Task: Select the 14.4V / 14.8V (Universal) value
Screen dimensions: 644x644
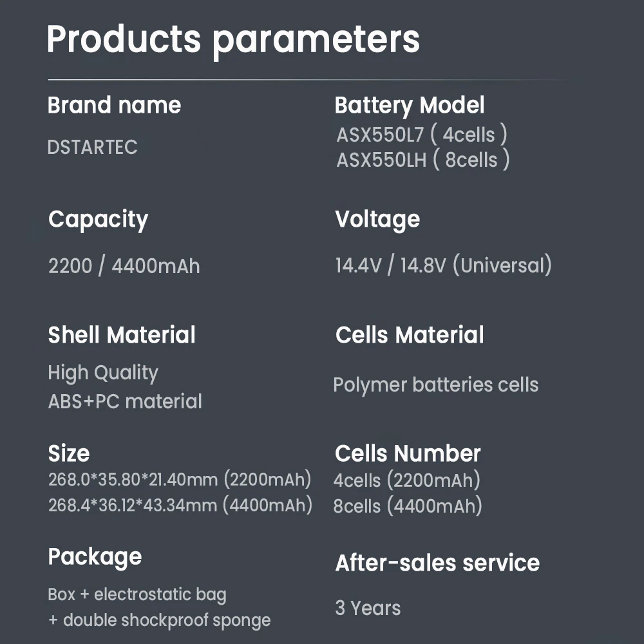Action: (x=444, y=265)
